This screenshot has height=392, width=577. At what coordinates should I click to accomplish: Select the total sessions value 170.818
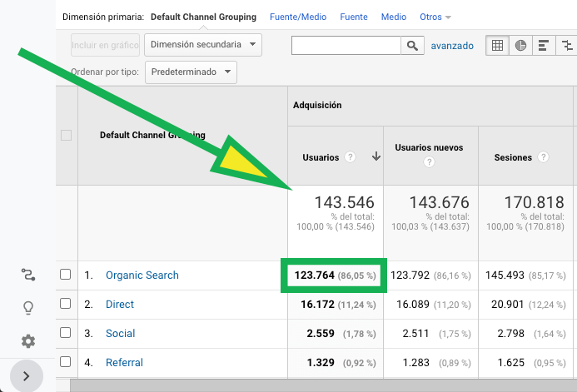[x=534, y=202]
